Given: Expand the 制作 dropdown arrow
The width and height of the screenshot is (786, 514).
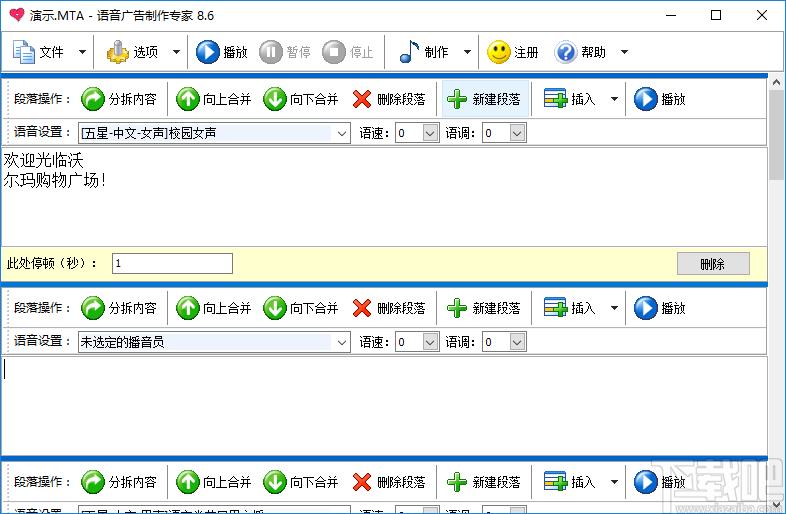Looking at the screenshot, I should (467, 52).
